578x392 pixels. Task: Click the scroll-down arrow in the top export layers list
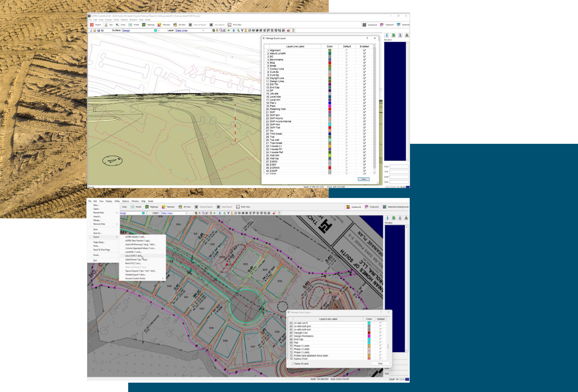click(374, 173)
